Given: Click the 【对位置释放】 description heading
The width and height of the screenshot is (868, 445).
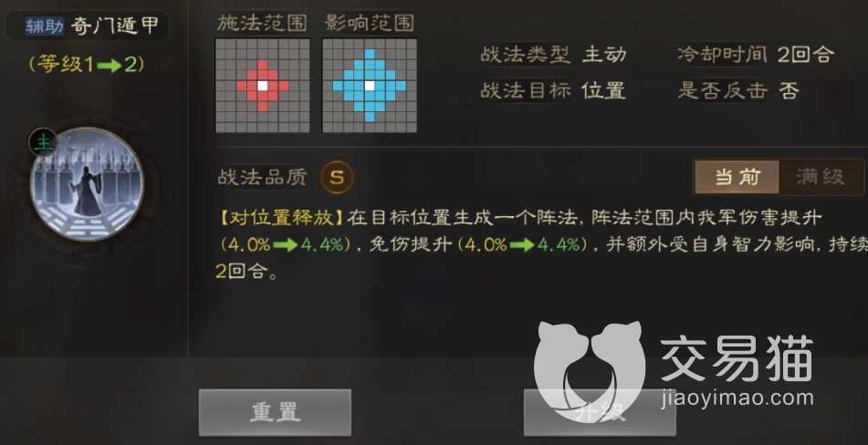Looking at the screenshot, I should (281, 218).
